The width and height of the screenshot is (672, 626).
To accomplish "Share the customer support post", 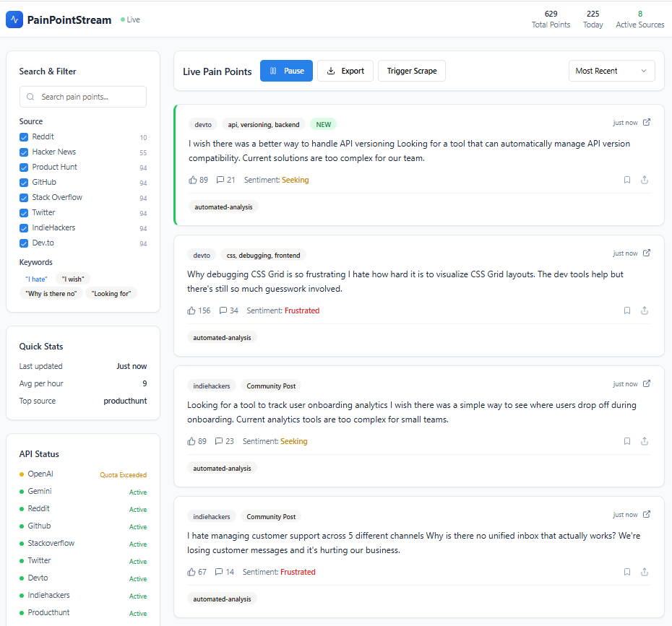I will pyautogui.click(x=645, y=572).
